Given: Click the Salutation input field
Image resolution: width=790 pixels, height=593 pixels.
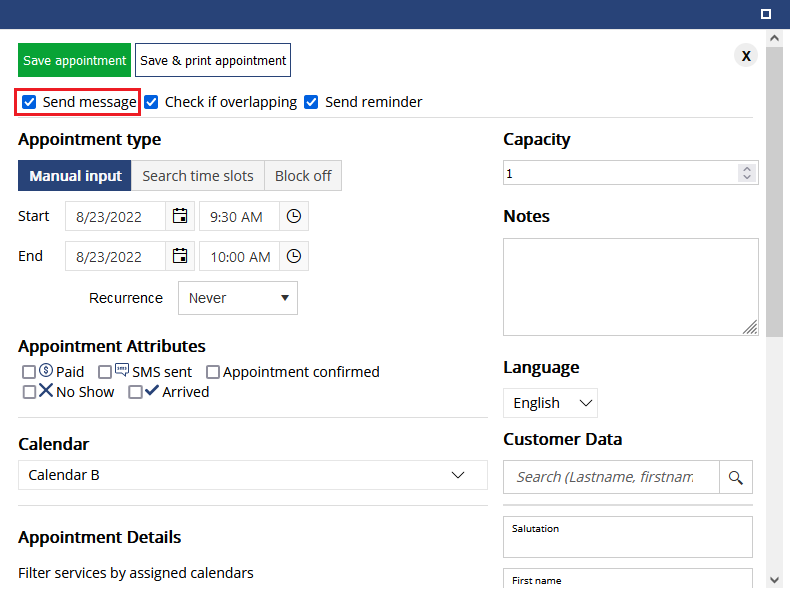Looking at the screenshot, I should (628, 537).
